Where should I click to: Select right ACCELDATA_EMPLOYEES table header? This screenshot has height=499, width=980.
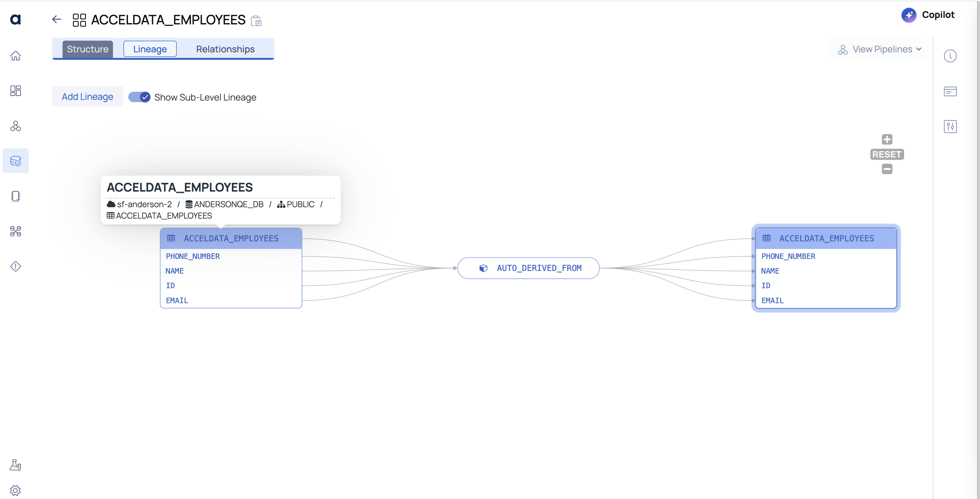826,238
